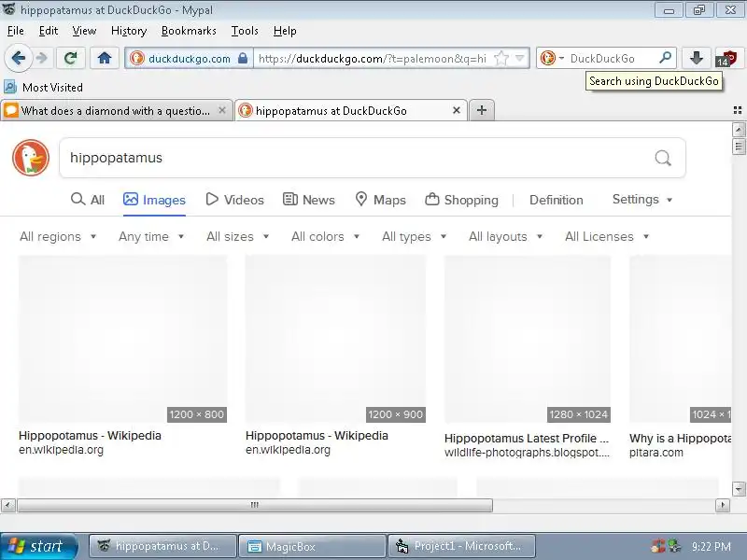Open a new tab with plus button
This screenshot has height=560, width=747.
[x=482, y=110]
